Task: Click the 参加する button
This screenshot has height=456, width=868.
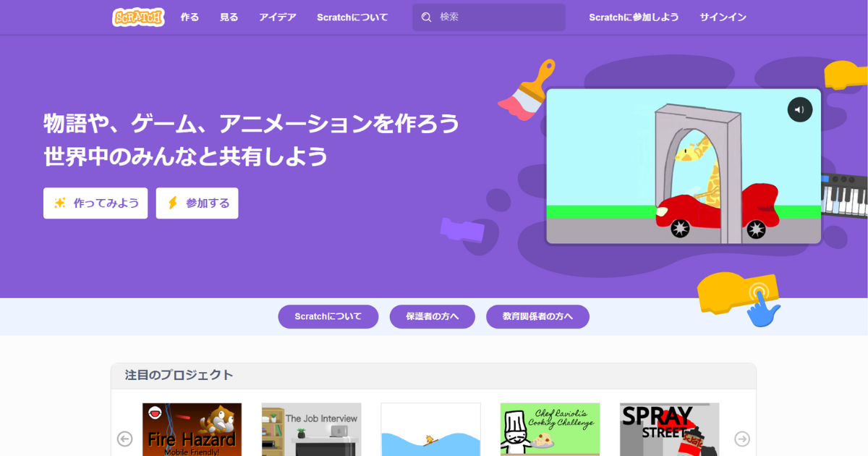Action: coord(197,203)
